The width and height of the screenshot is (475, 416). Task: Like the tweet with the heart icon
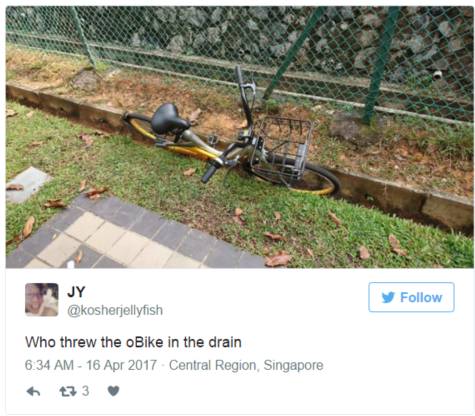pyautogui.click(x=113, y=391)
